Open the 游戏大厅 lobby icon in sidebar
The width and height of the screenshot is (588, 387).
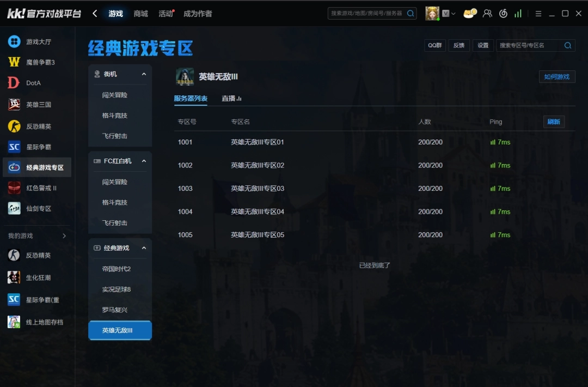click(14, 41)
